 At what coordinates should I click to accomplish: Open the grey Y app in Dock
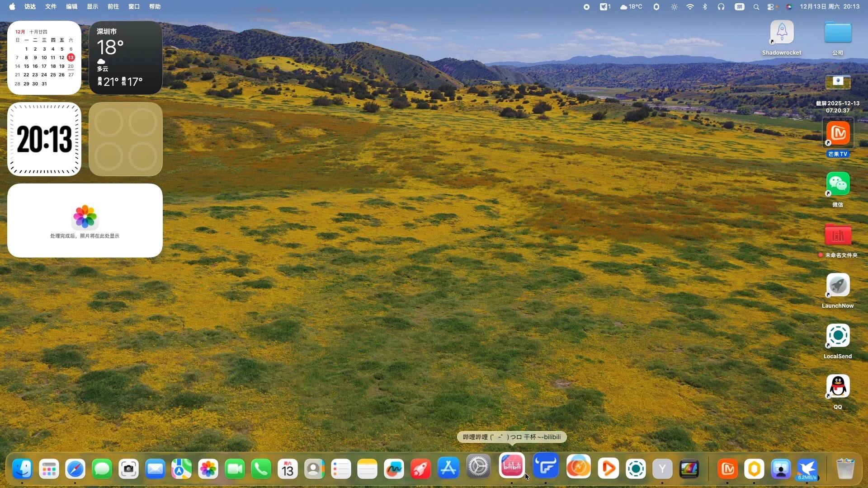click(662, 469)
